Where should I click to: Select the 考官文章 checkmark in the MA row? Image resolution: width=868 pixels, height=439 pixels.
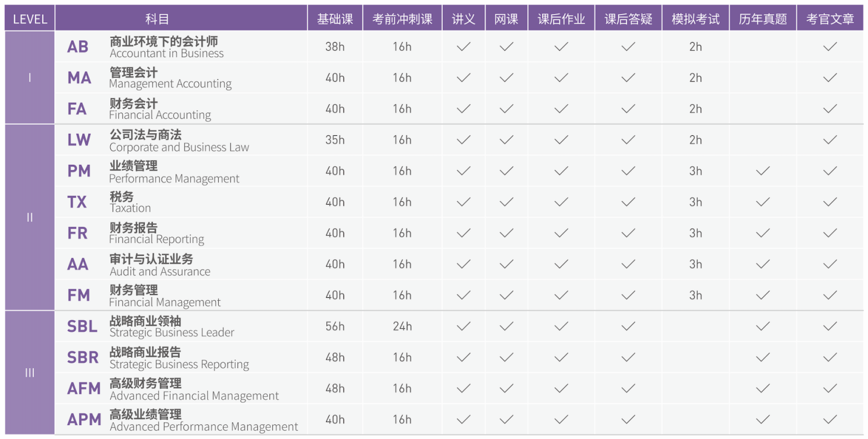pos(829,78)
